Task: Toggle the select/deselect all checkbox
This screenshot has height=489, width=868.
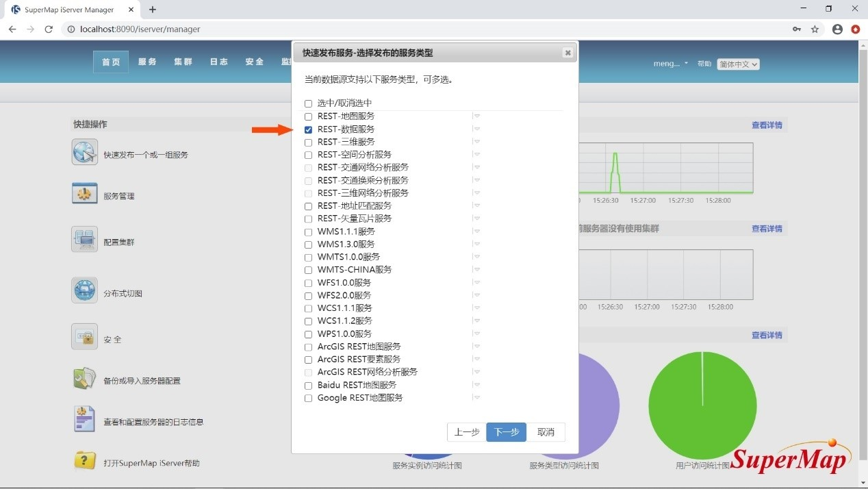Action: pyautogui.click(x=308, y=103)
